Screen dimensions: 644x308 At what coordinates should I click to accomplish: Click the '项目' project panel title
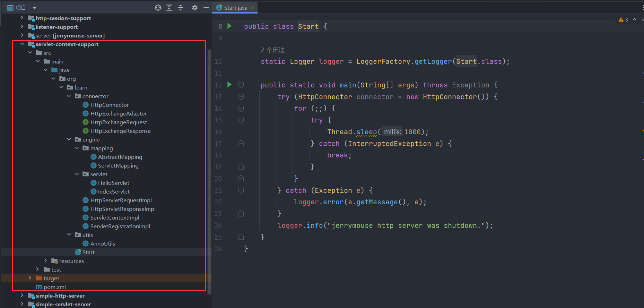pyautogui.click(x=21, y=8)
